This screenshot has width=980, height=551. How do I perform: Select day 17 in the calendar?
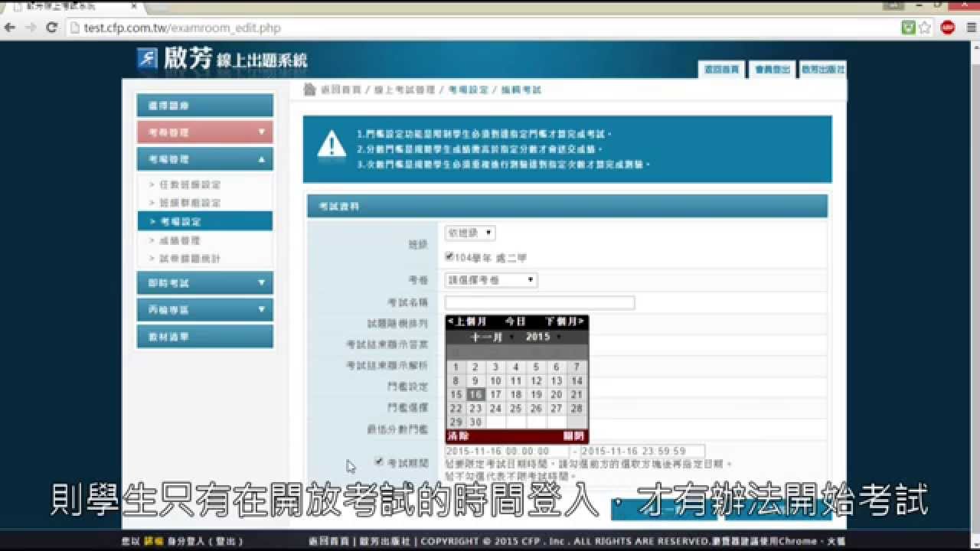495,395
